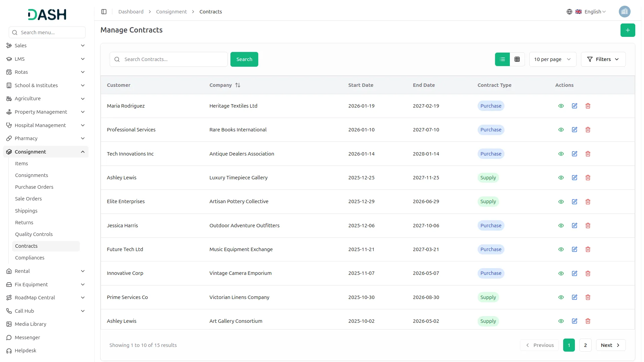Go to the Next results page
This screenshot has height=362, width=644.
[x=610, y=345]
